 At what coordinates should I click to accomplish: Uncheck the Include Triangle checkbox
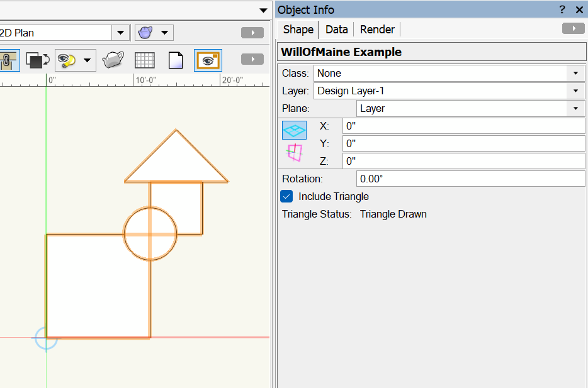coord(286,197)
